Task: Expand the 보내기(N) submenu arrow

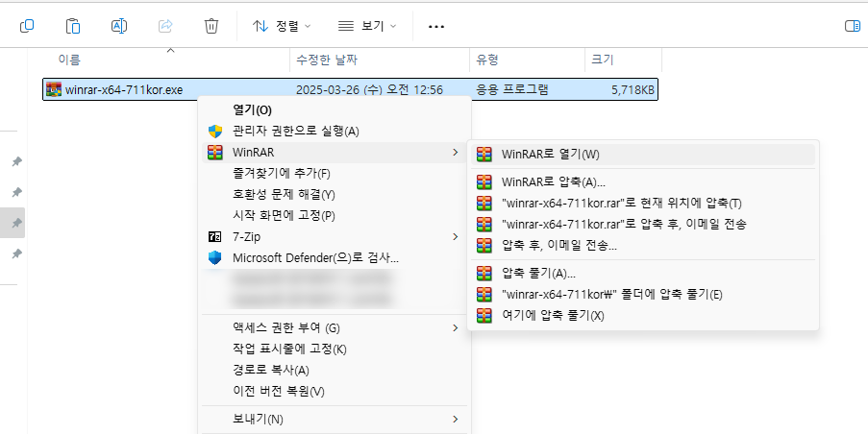Action: [x=455, y=419]
